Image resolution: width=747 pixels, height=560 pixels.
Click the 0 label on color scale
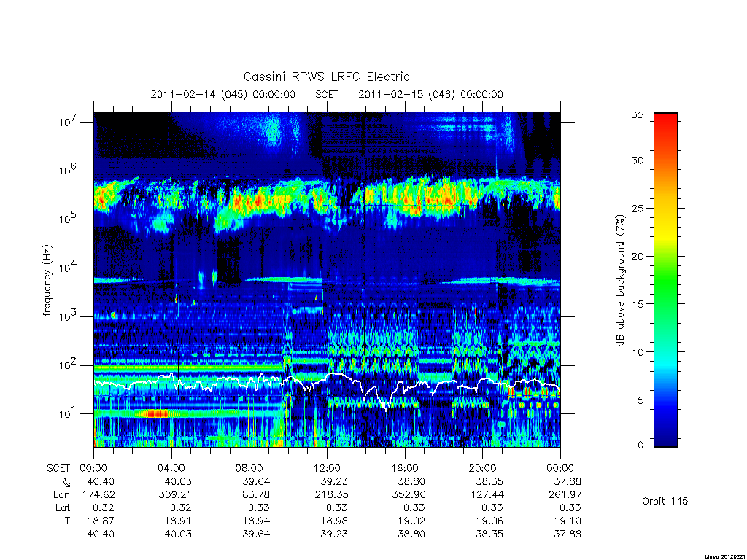(640, 446)
